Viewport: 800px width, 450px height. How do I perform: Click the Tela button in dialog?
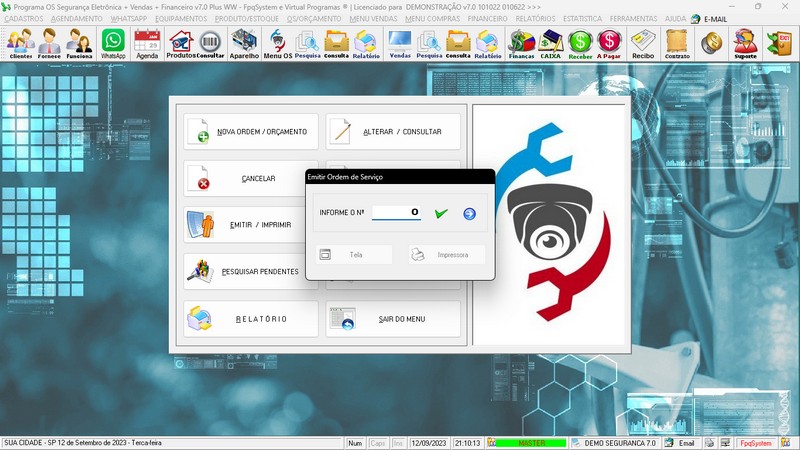354,255
